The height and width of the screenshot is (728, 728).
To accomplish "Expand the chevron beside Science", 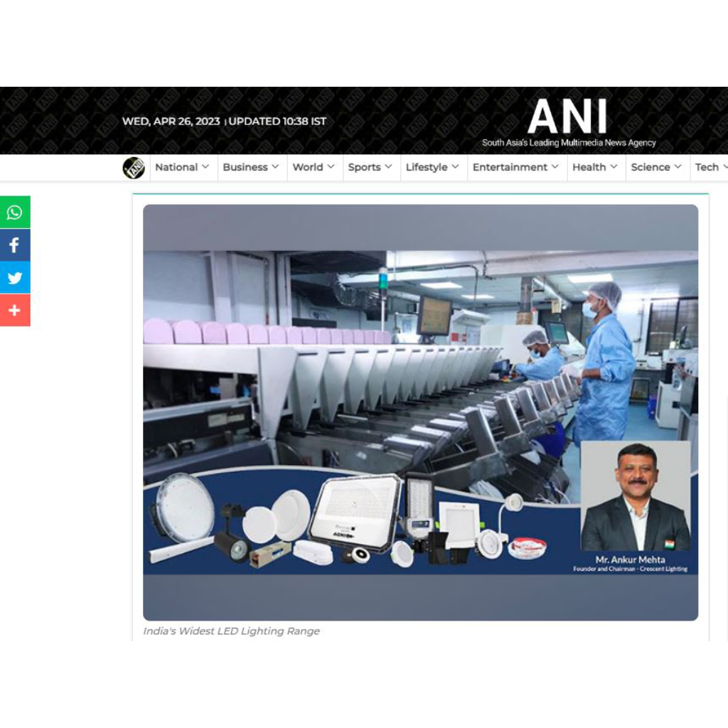I will [678, 166].
